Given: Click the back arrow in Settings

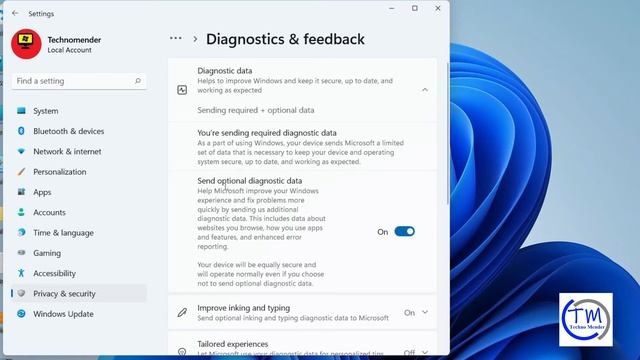Looking at the screenshot, I should 15,13.
